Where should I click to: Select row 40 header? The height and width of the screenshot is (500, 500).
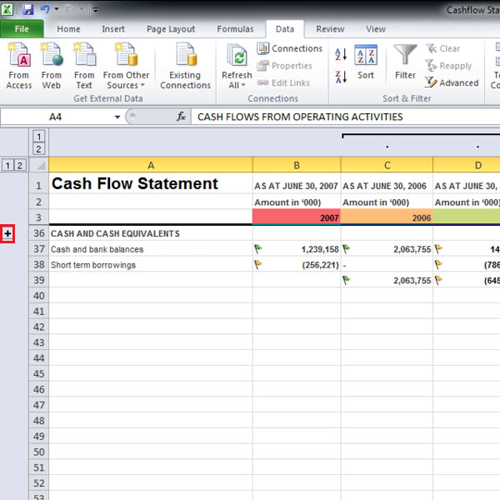click(x=39, y=296)
